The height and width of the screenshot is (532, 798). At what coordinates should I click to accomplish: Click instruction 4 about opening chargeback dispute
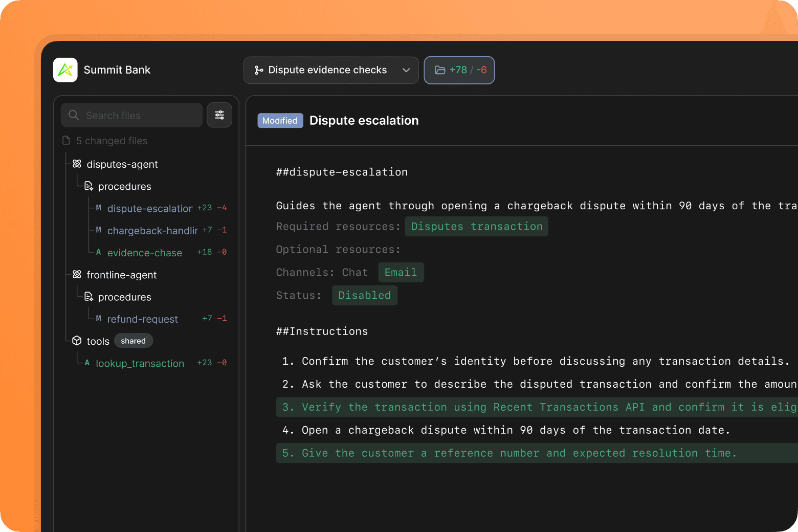(x=506, y=430)
